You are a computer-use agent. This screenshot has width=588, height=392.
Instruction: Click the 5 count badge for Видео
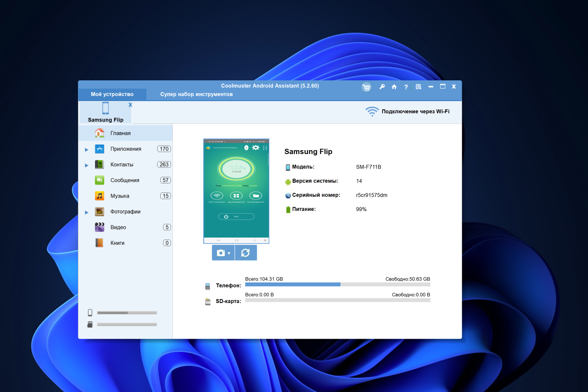pyautogui.click(x=167, y=227)
